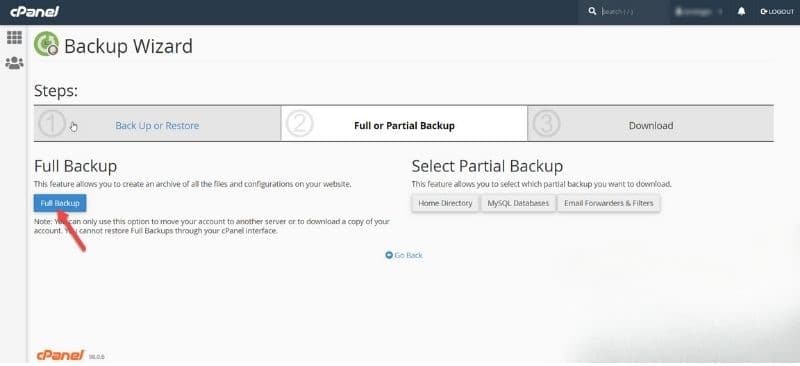Focus the search input in header
This screenshot has height=366, width=800.
click(633, 11)
